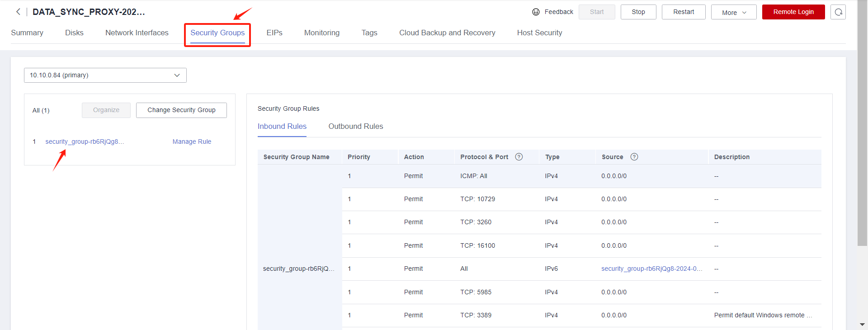
Task: Open the Host Security tab
Action: (539, 33)
